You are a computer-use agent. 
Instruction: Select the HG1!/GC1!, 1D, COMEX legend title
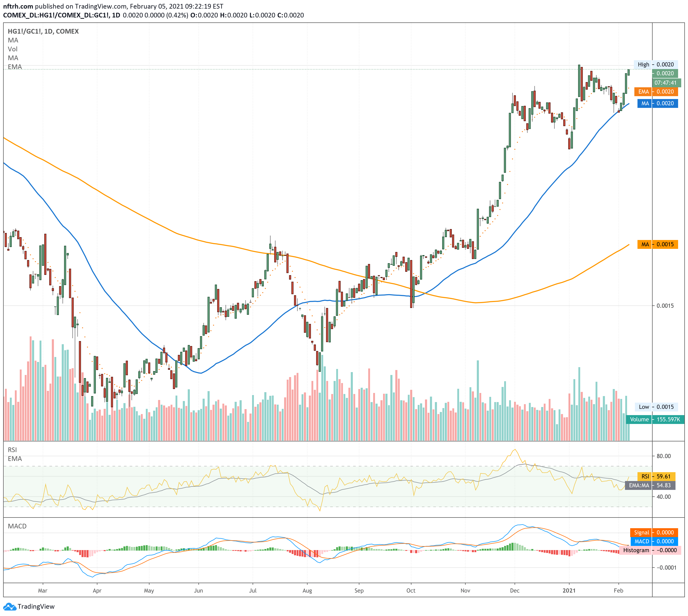[43, 32]
